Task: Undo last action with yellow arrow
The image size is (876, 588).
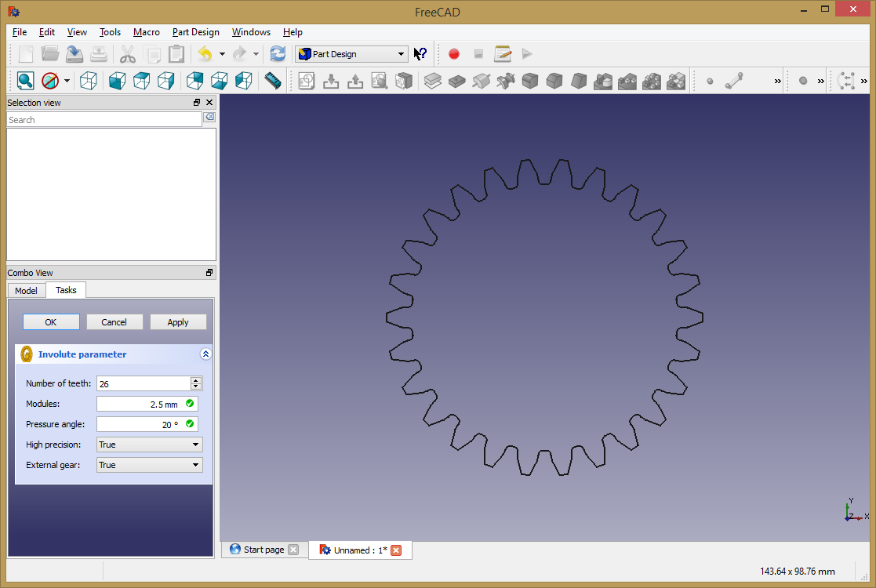Action: pyautogui.click(x=205, y=54)
